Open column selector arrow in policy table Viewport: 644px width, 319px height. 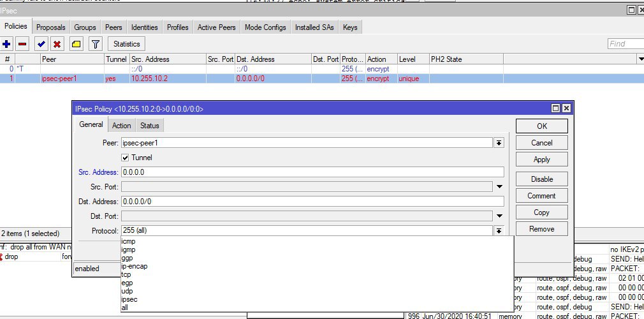(640, 59)
